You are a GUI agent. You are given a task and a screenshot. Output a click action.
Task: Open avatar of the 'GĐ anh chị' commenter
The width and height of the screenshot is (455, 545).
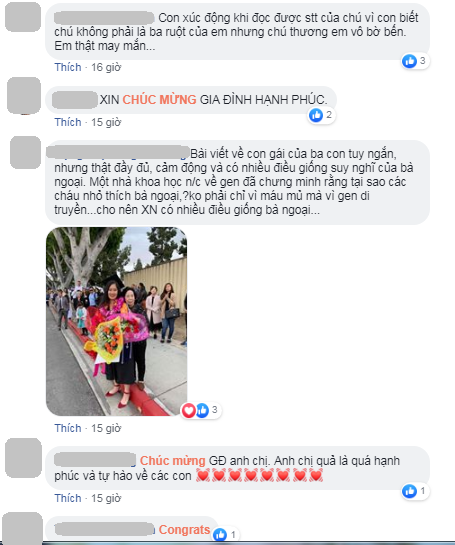(x=24, y=458)
